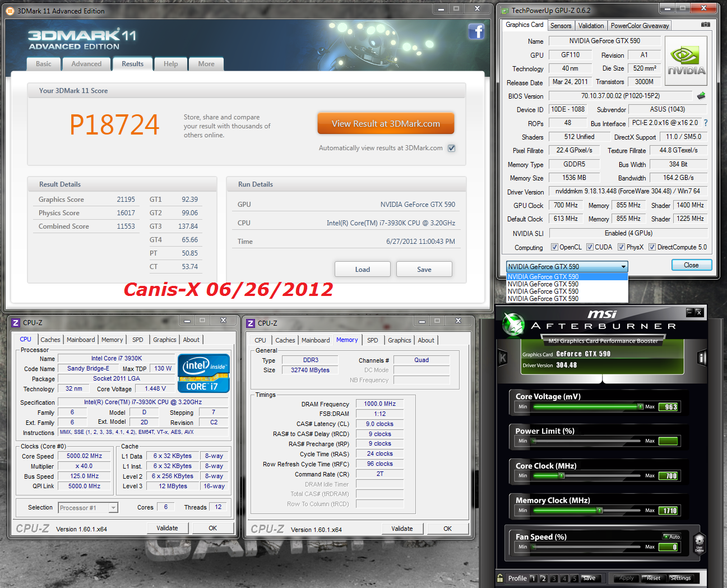The height and width of the screenshot is (588, 727).
Task: Click the User Define gear in Afterburner
Action: (699, 543)
